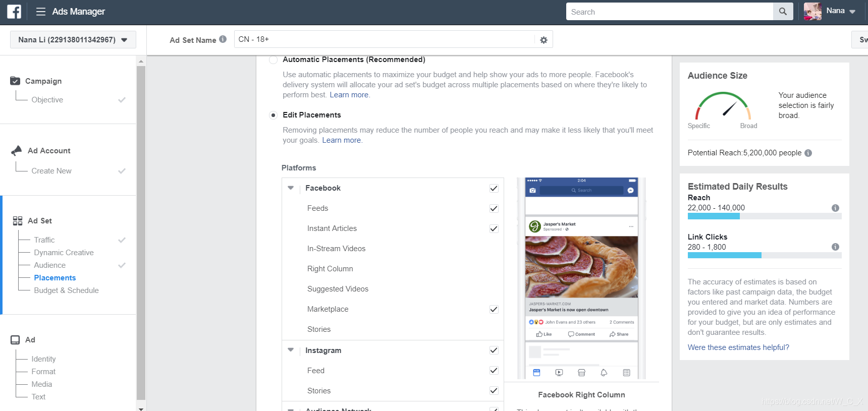Click the fig tart ad image
The width and height of the screenshot is (868, 411).
coord(581,267)
